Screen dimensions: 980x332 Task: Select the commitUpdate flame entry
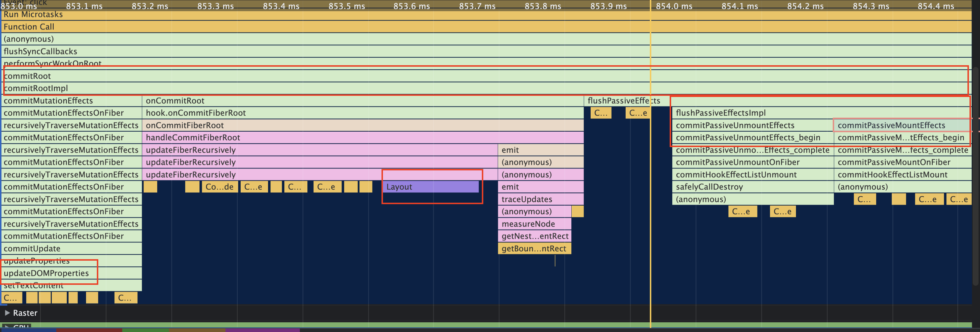pos(32,248)
